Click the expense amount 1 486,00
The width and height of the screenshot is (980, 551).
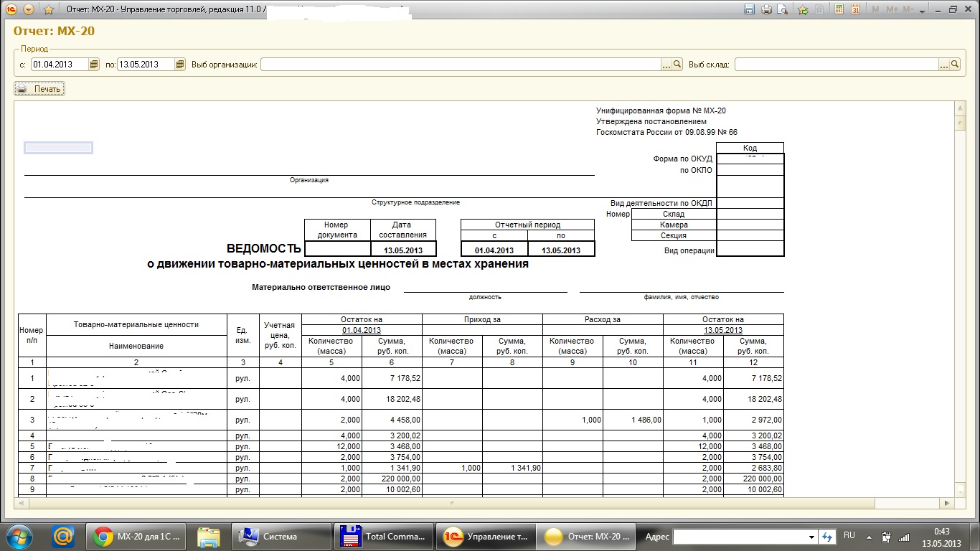633,420
